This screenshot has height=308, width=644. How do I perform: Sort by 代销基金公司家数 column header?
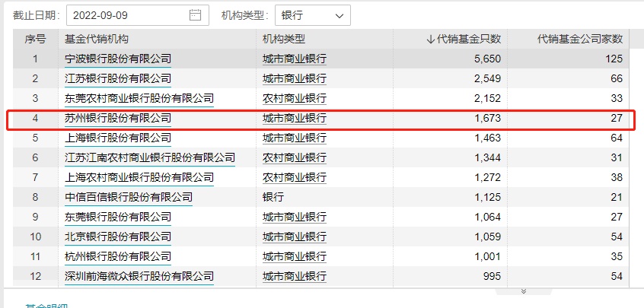(x=580, y=39)
